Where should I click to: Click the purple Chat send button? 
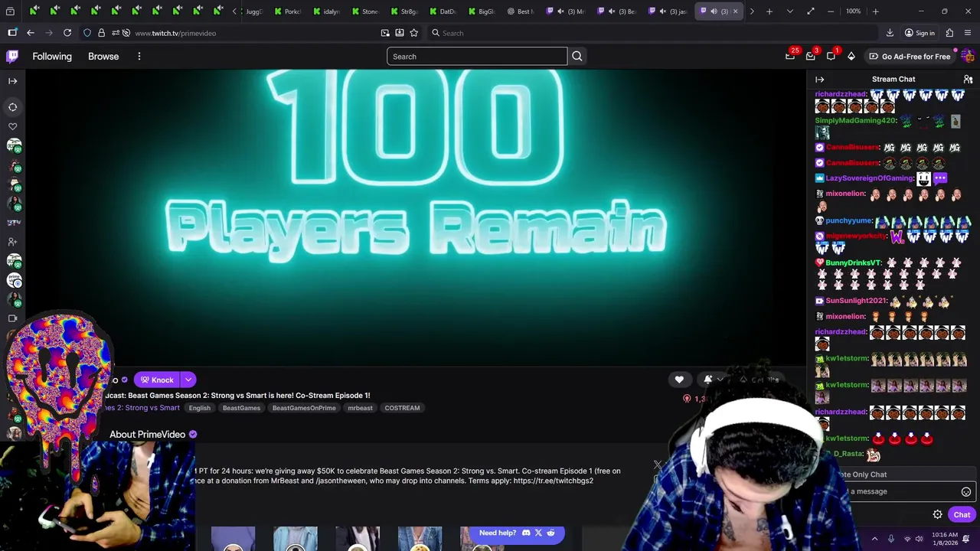[962, 514]
